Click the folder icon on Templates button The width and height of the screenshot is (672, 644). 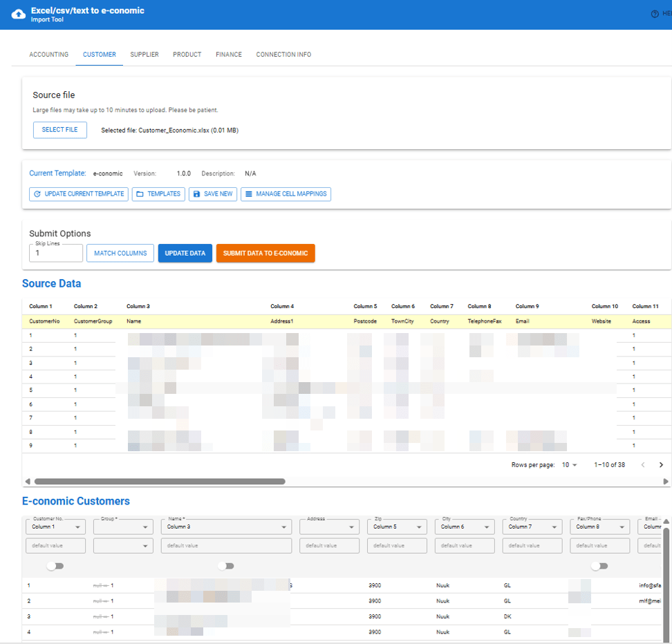coord(140,194)
